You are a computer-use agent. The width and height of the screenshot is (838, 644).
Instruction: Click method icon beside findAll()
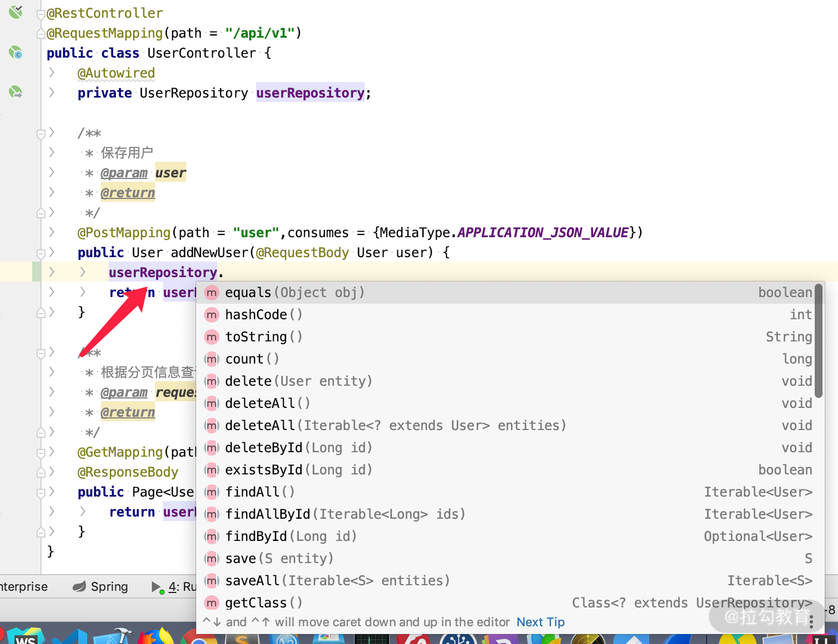pos(212,492)
